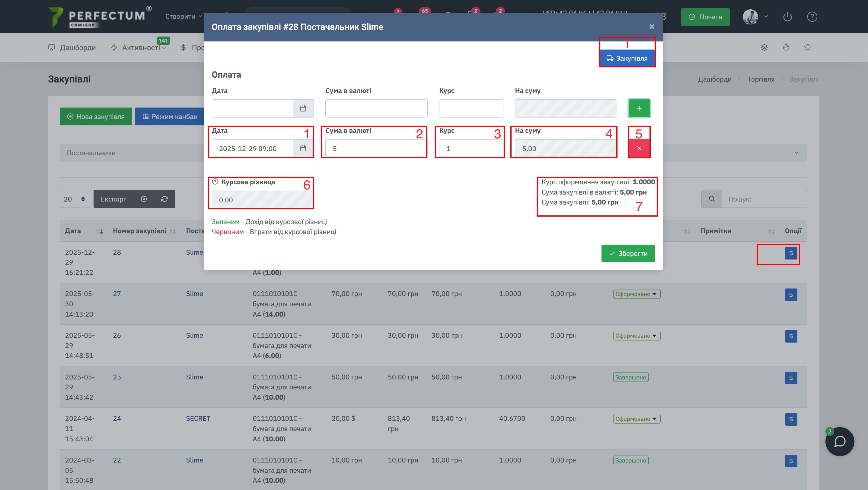
Task: Open calendar picker for the 2025-12-29 date
Action: coord(303,148)
